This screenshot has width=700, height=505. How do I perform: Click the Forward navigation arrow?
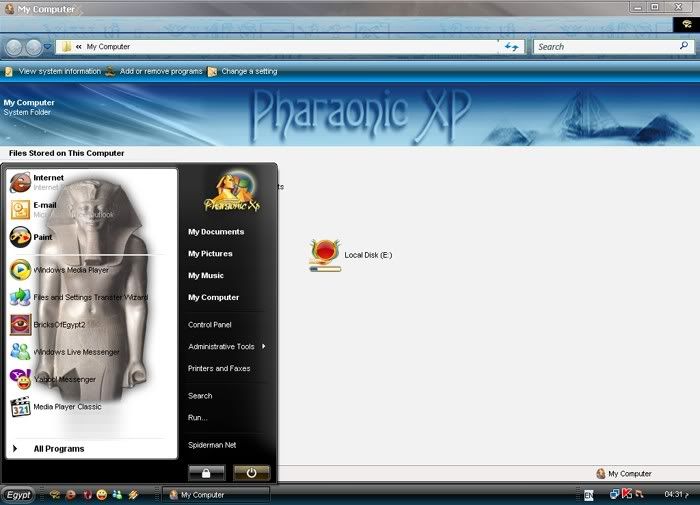[33, 47]
